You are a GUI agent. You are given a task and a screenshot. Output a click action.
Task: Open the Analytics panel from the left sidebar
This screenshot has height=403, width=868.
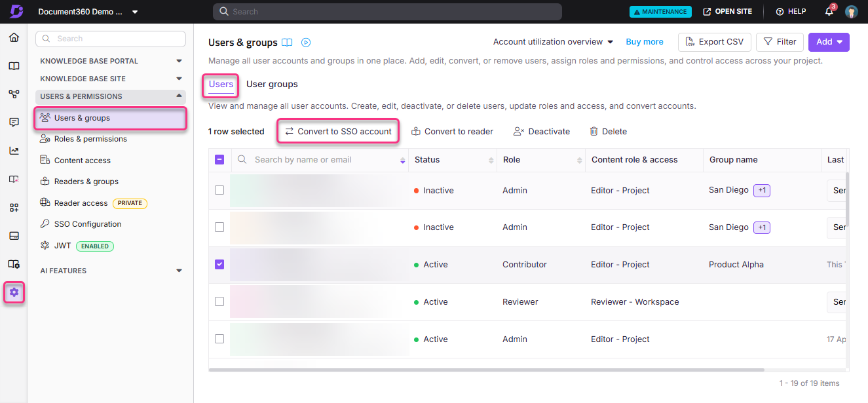[x=14, y=150]
